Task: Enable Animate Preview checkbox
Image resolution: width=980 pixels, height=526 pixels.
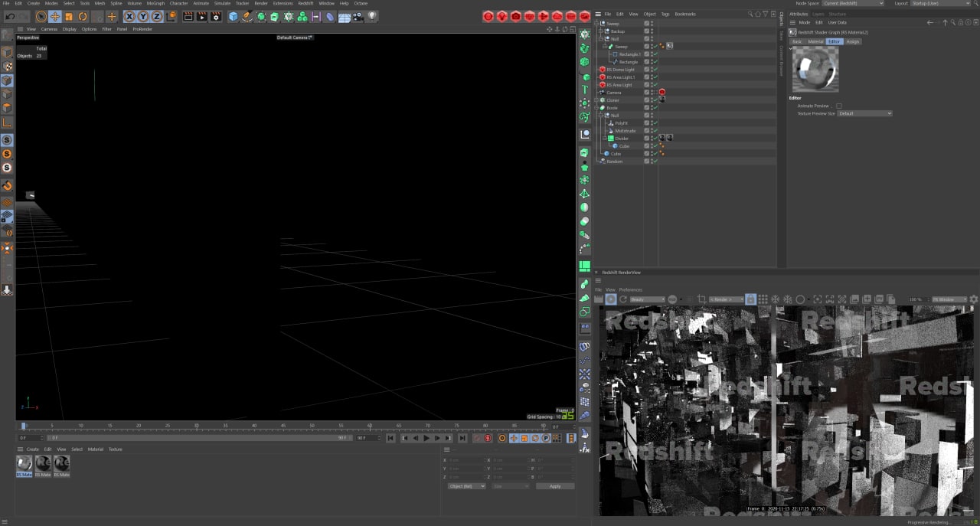Action: pyautogui.click(x=839, y=106)
